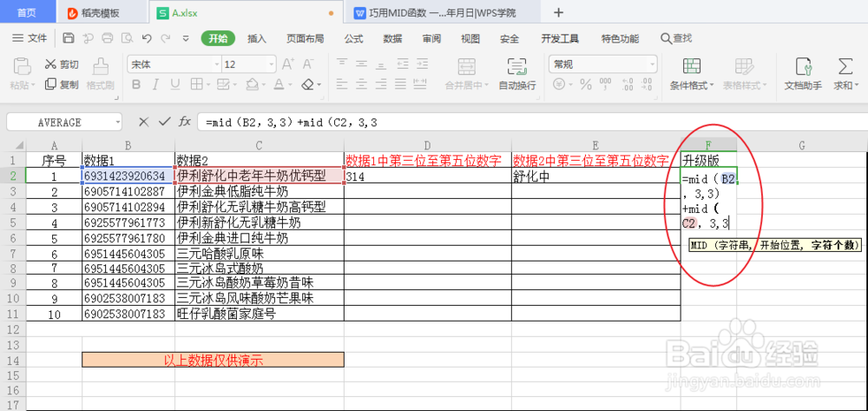Click the Print icon in quick access bar
The height and width of the screenshot is (411, 868).
108,38
